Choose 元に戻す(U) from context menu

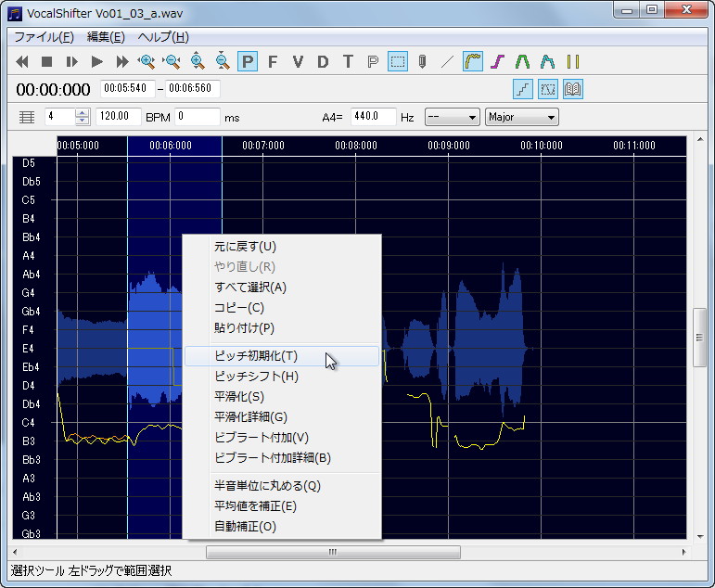coord(282,247)
